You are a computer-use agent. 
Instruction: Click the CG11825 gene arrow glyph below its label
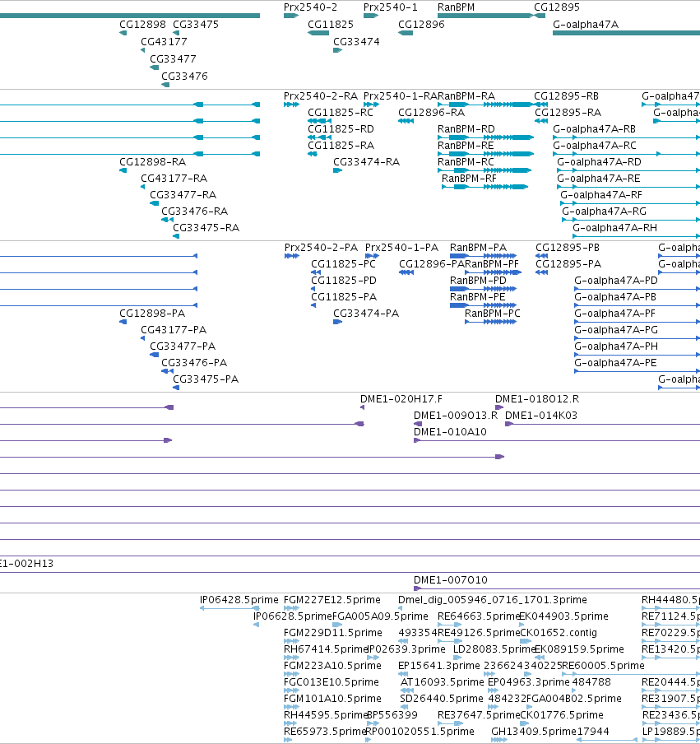click(318, 33)
